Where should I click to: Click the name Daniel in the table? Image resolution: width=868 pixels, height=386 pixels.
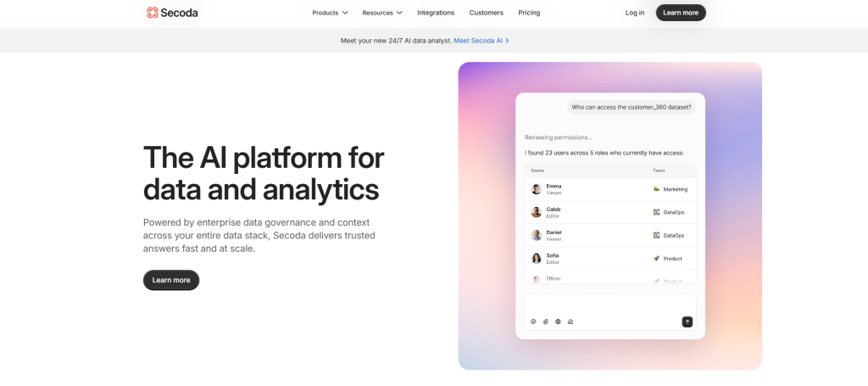point(554,232)
